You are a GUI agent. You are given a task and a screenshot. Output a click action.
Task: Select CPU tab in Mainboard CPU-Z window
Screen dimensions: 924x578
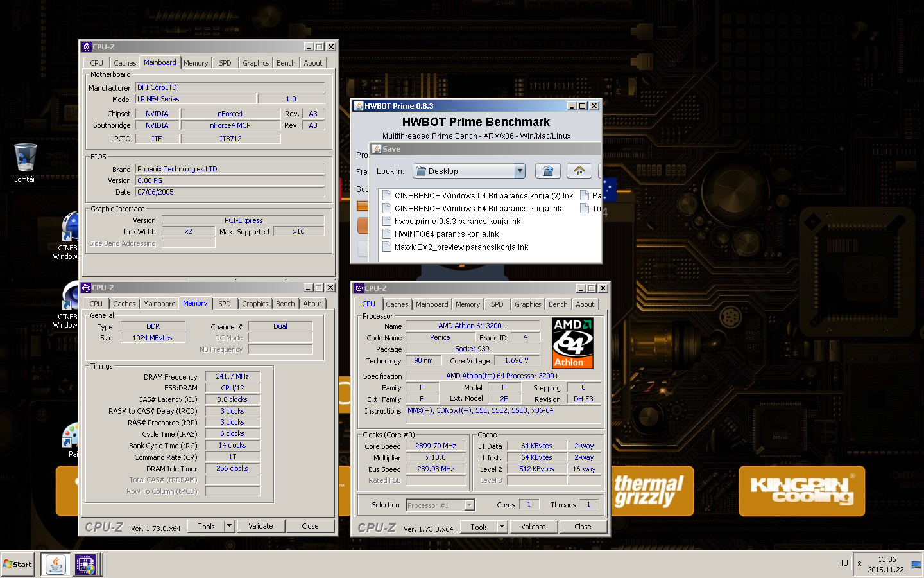tap(97, 63)
